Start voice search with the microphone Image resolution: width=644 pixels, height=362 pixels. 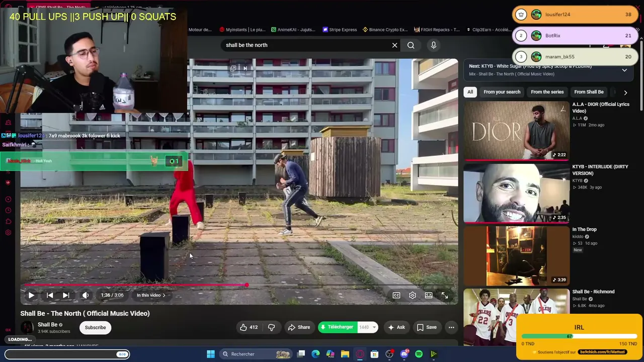[x=434, y=45]
